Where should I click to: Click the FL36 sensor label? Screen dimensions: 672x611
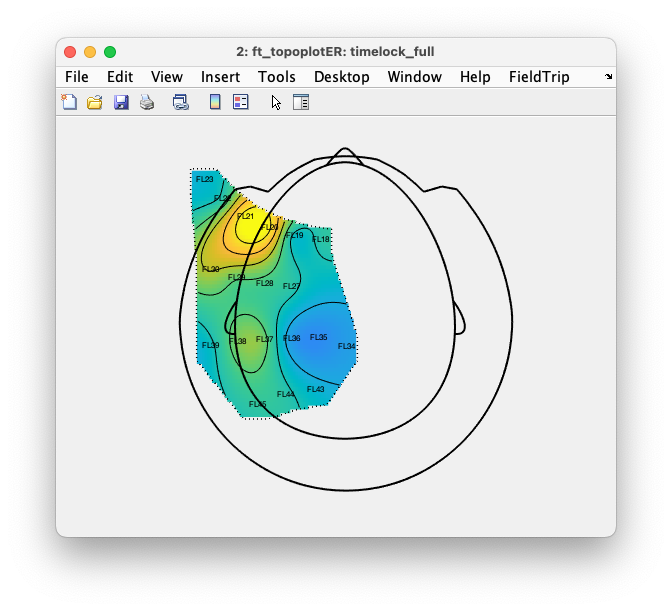coord(291,338)
